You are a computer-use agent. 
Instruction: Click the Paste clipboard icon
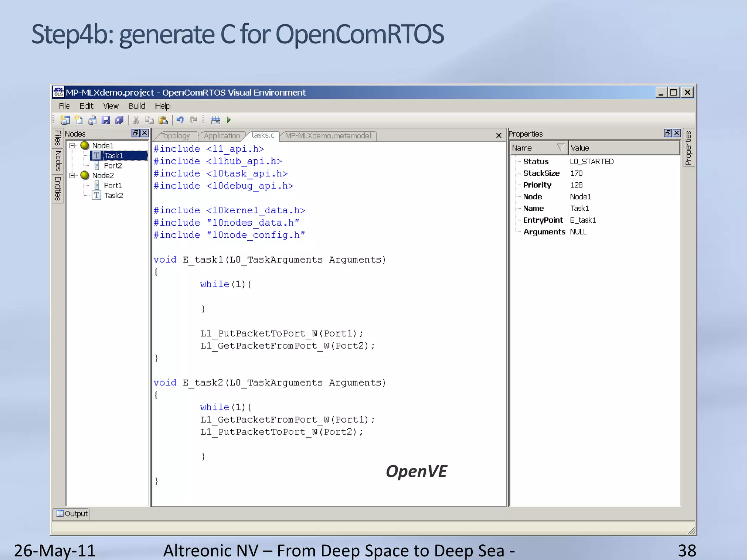click(x=163, y=120)
